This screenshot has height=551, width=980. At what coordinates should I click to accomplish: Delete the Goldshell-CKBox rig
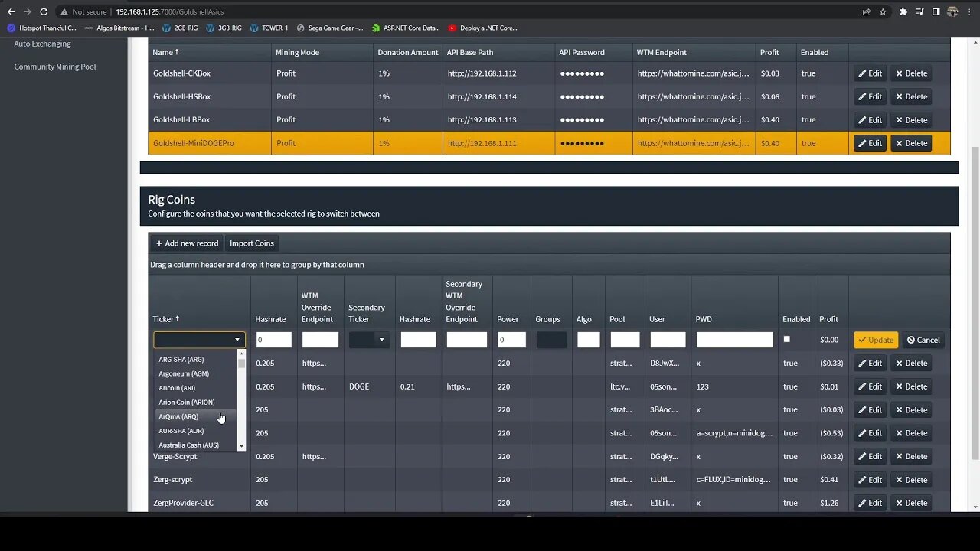tap(911, 73)
